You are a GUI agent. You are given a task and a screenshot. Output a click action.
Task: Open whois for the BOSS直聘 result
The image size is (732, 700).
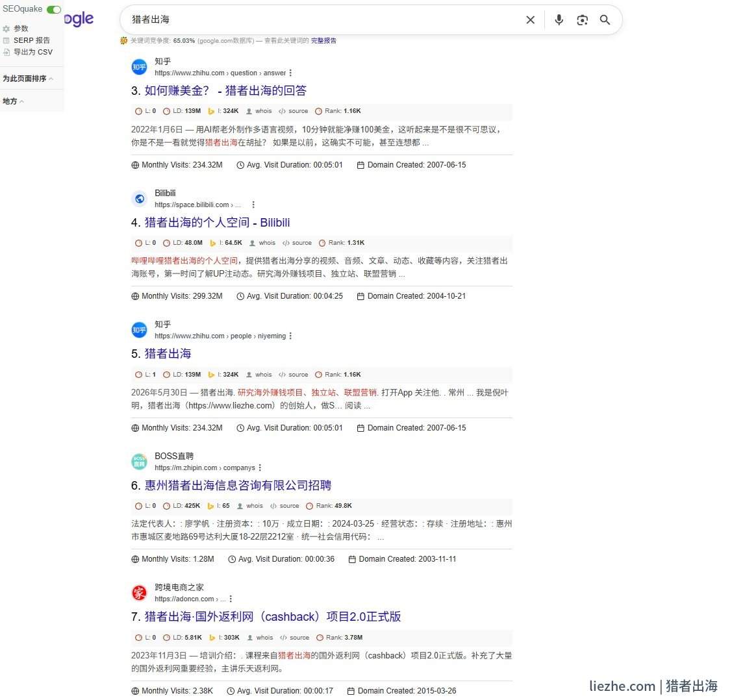click(x=250, y=506)
